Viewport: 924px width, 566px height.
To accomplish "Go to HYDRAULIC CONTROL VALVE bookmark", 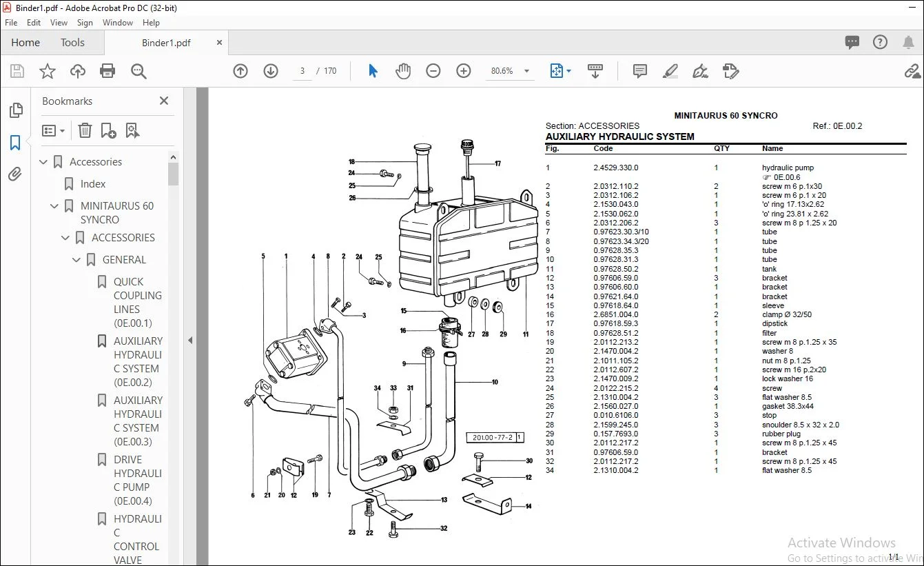I will [136, 539].
